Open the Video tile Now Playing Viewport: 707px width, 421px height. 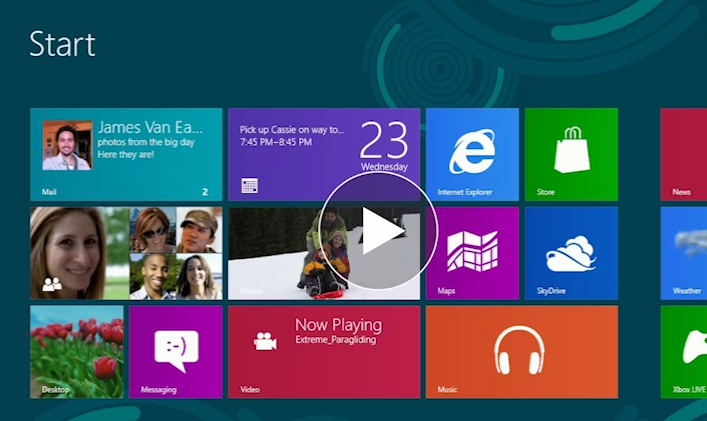[324, 352]
